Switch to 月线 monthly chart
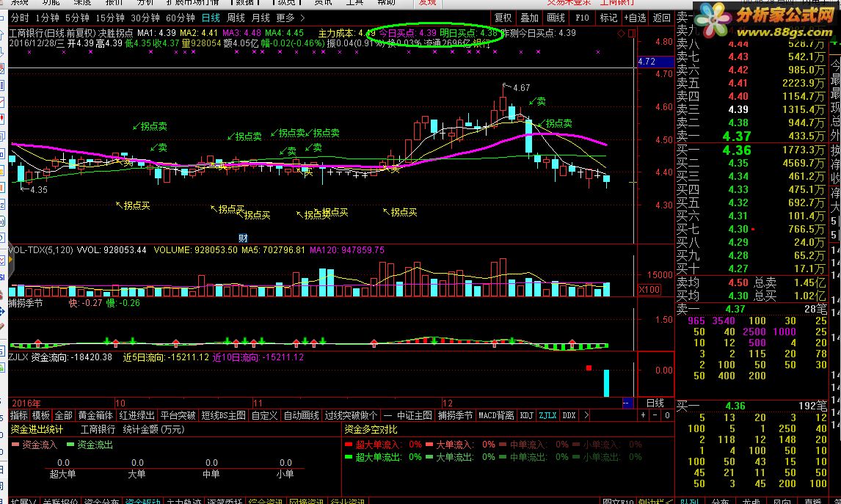841x504 pixels. pyautogui.click(x=260, y=18)
